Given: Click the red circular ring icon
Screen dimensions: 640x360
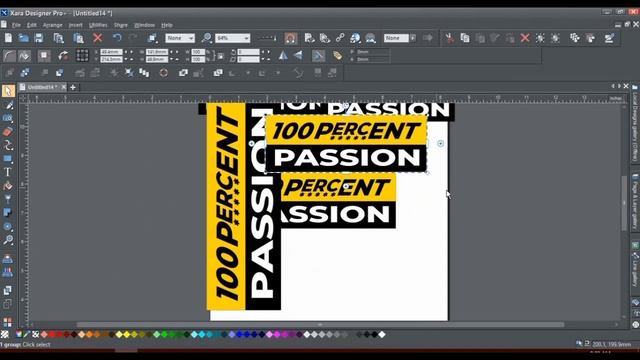Looking at the screenshot, I should point(164,73).
